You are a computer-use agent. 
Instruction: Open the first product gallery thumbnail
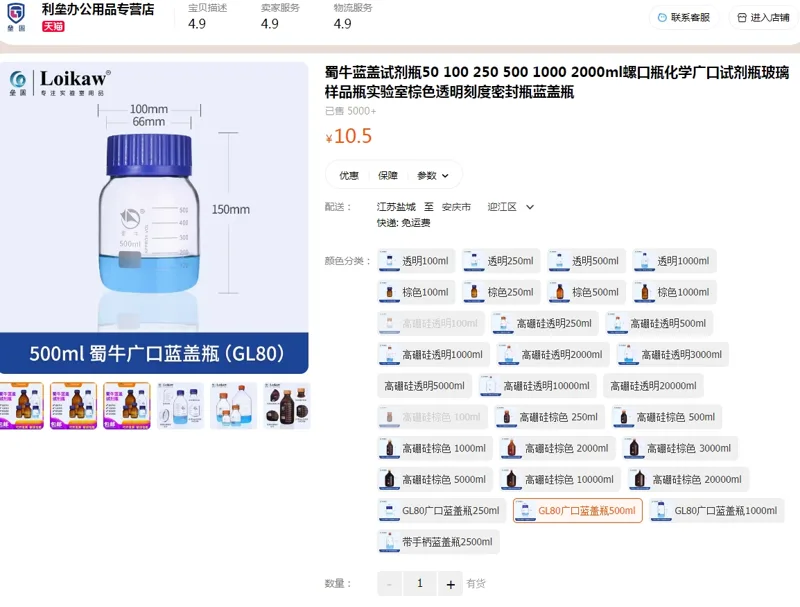21,406
